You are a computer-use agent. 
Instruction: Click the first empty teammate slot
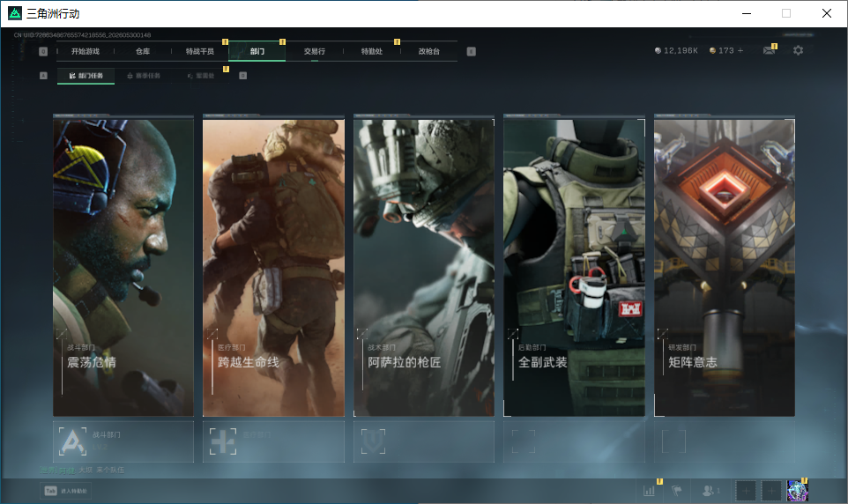pyautogui.click(x=745, y=491)
